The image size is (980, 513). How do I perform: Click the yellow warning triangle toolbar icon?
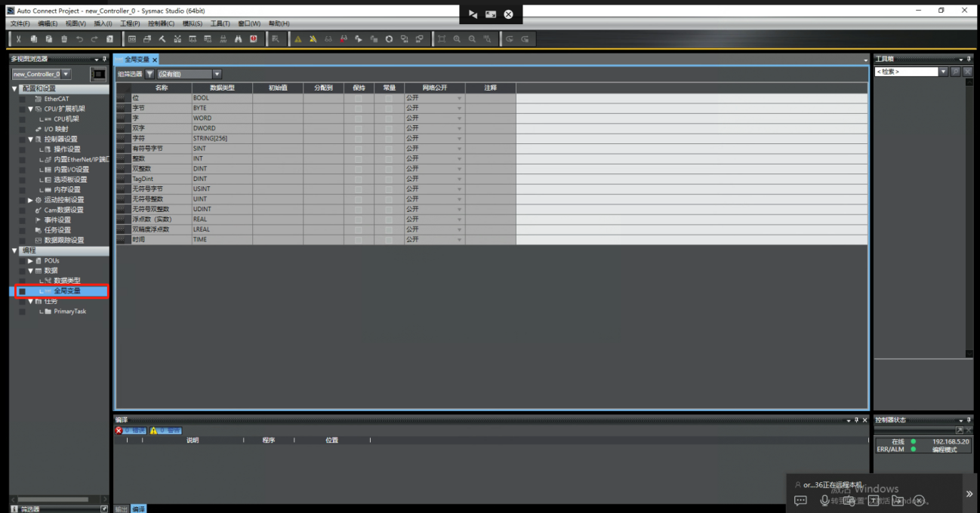tap(298, 39)
